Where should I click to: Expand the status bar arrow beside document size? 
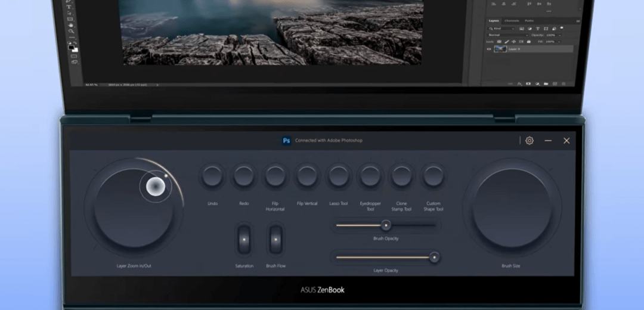point(157,85)
